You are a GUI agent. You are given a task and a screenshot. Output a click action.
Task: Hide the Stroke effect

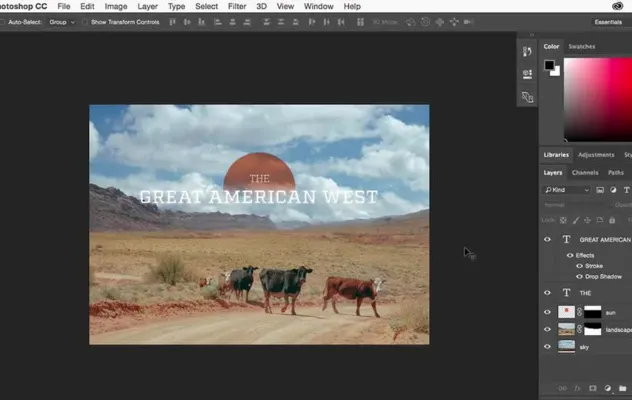point(579,266)
